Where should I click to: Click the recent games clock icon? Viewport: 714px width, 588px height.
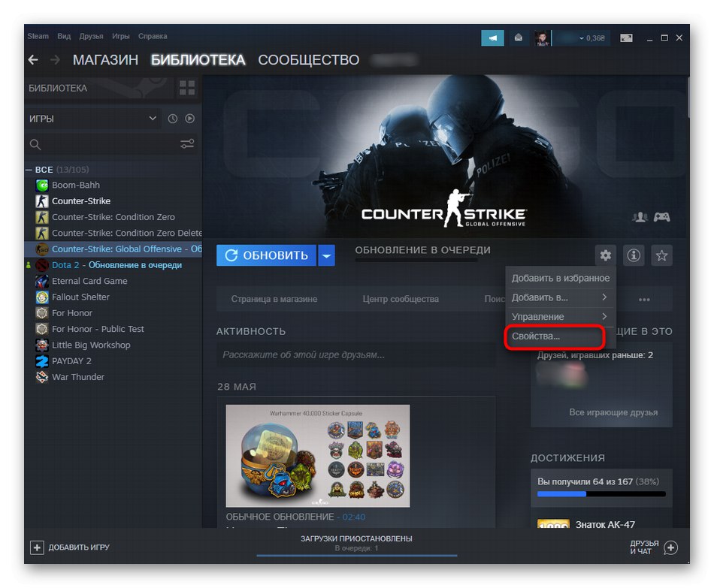(173, 119)
